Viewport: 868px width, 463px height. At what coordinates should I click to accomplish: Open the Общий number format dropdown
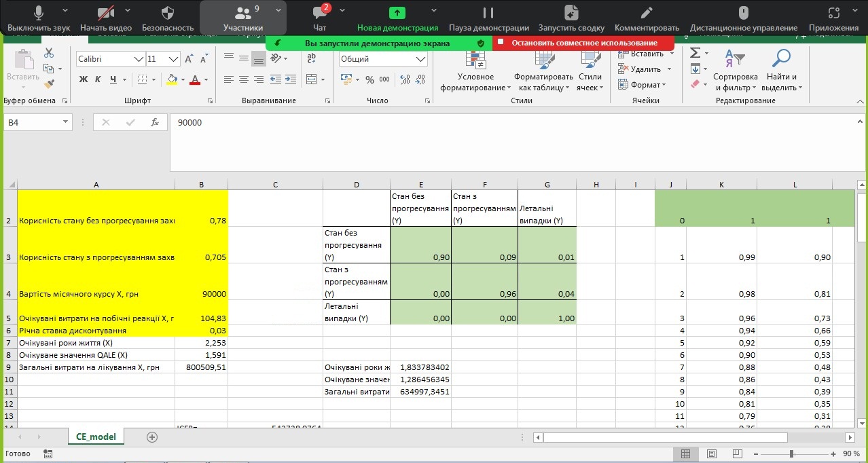pos(420,59)
